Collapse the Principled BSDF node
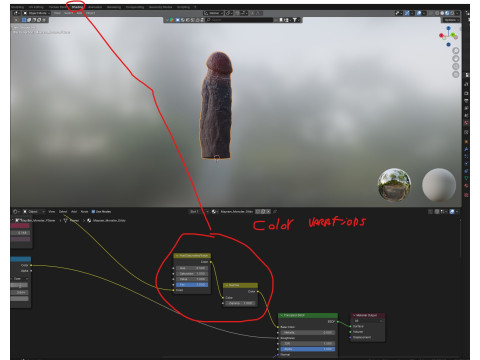 (x=282, y=315)
